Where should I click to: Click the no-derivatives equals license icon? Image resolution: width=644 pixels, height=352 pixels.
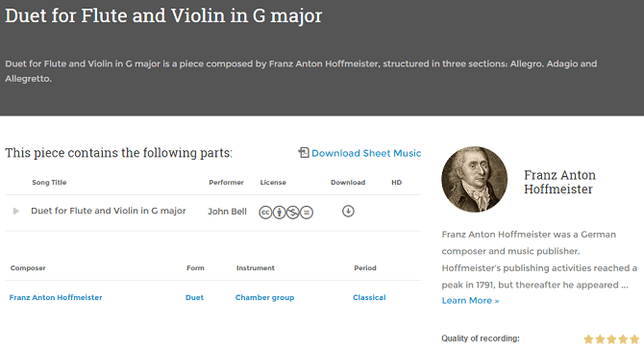[x=307, y=213]
